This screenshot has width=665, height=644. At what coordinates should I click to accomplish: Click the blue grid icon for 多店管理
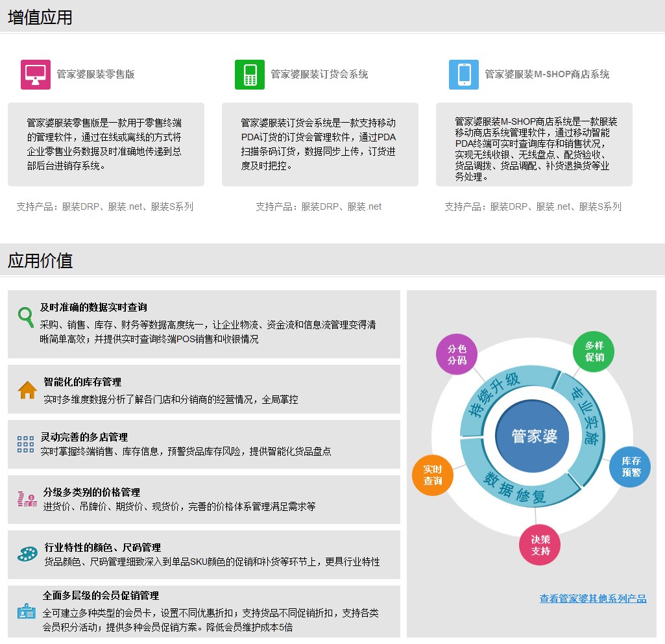[26, 444]
